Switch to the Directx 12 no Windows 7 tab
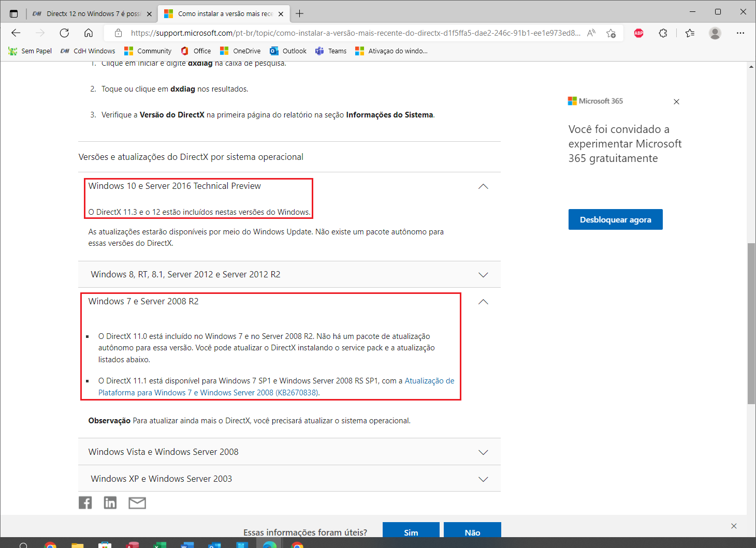The image size is (756, 548). pyautogui.click(x=92, y=14)
